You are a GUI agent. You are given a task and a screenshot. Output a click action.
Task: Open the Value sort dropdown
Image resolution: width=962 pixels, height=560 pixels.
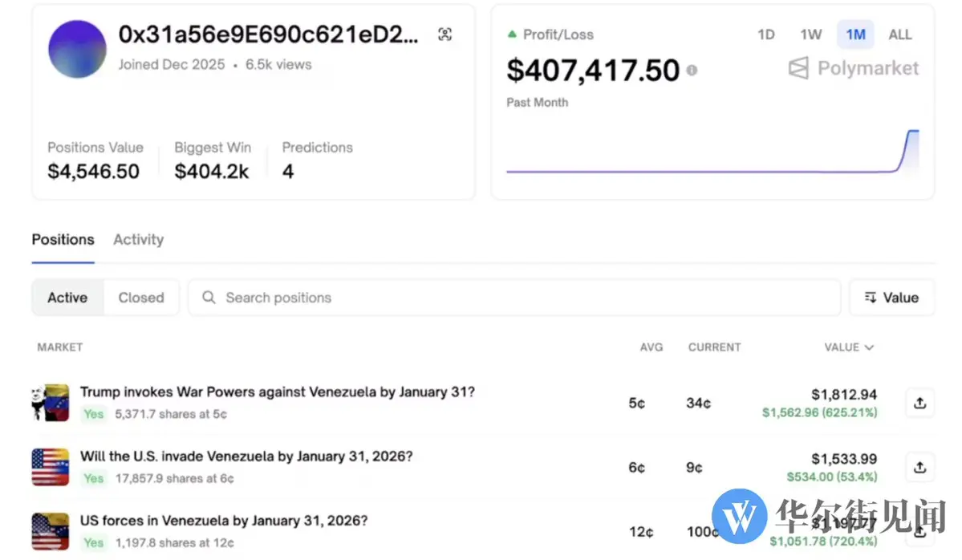coord(891,298)
